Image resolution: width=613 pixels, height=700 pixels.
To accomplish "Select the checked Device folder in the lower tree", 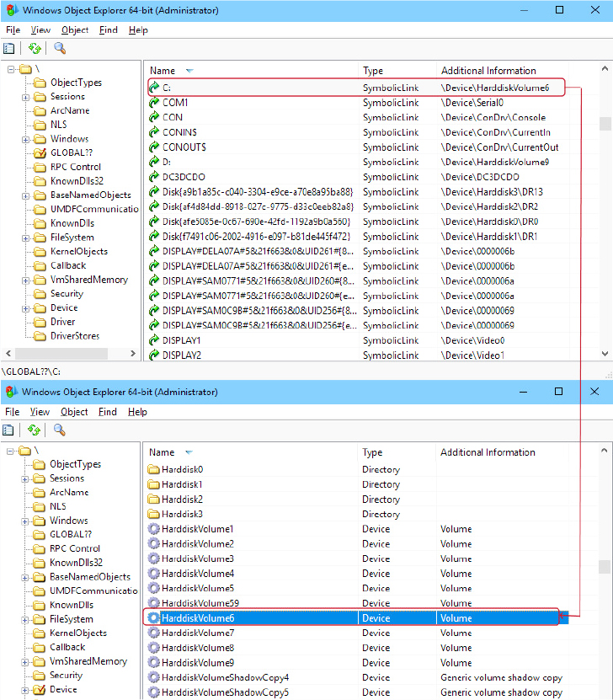I will tap(40, 689).
